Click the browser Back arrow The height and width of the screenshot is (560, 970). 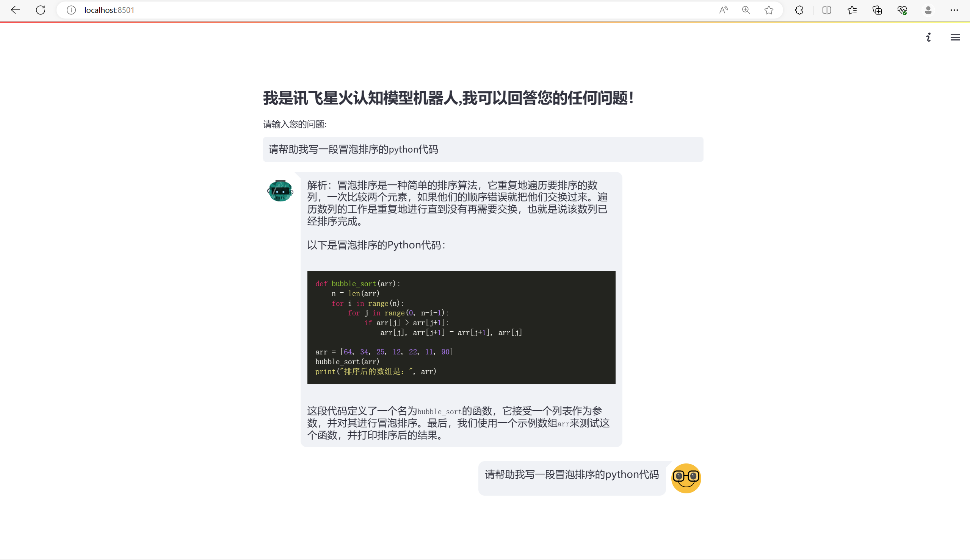pos(15,10)
